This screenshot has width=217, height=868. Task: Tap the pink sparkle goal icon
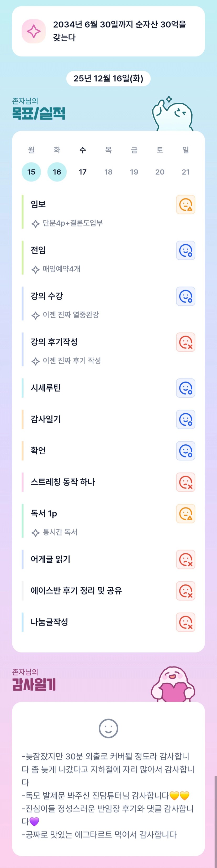coord(34,31)
